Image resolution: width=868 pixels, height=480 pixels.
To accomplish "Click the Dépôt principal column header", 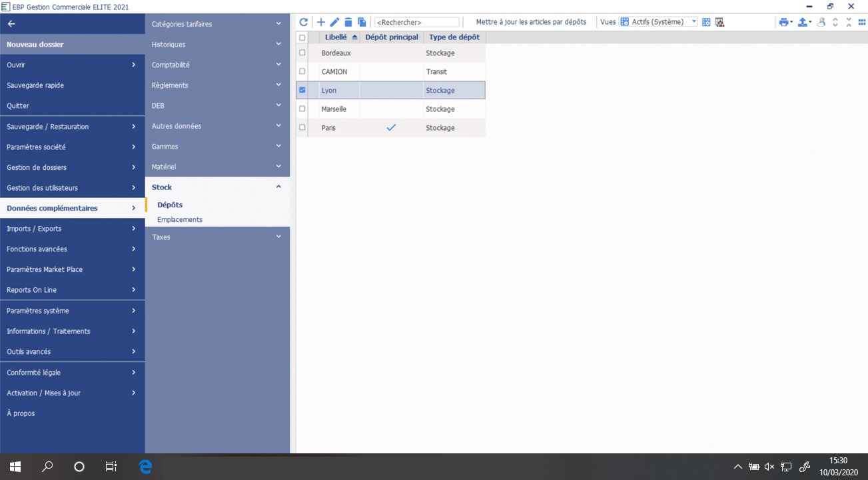I will point(392,37).
